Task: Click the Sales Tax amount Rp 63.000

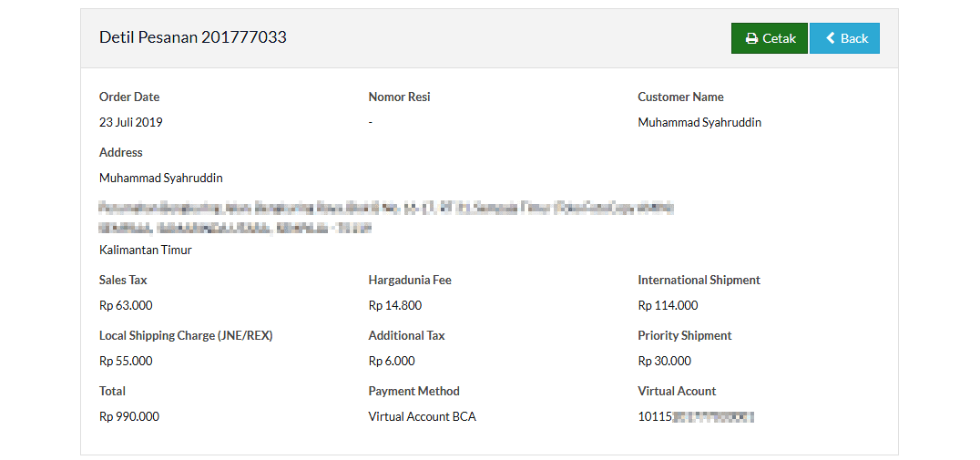Action: click(126, 306)
